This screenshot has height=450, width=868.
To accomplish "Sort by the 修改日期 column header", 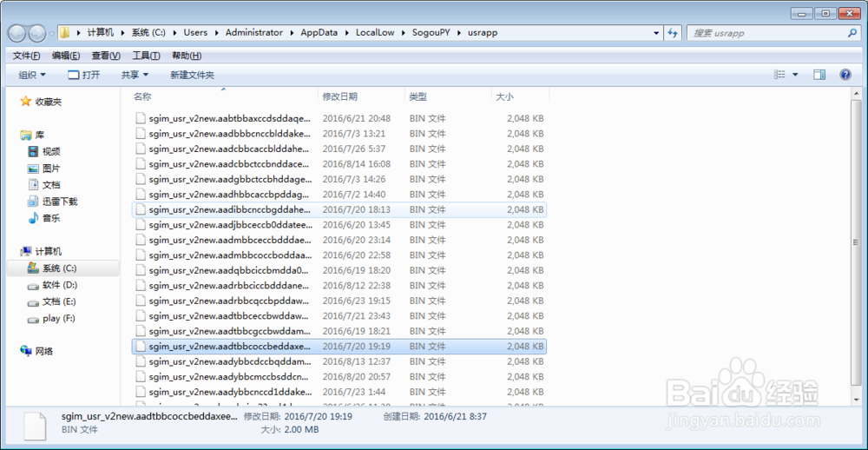I will [361, 96].
